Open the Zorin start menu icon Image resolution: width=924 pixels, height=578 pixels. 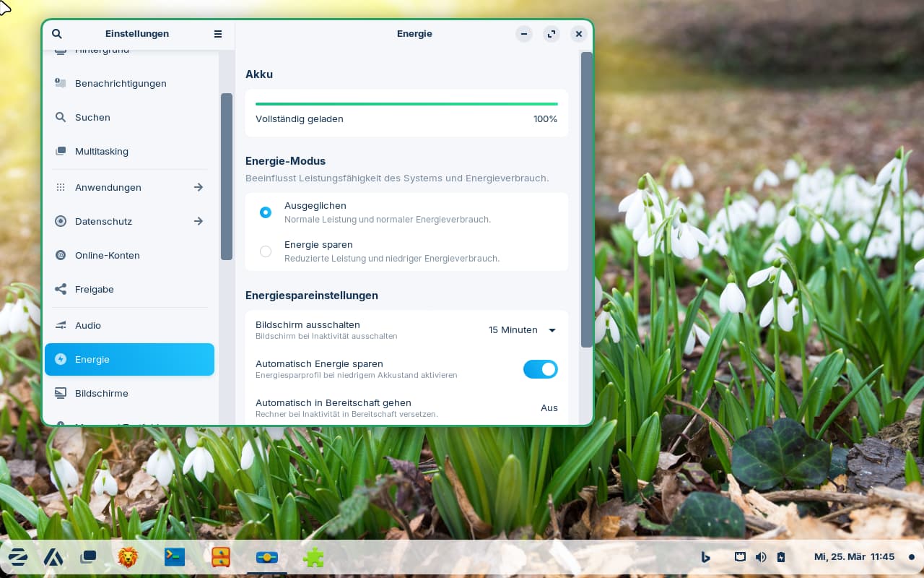click(x=17, y=557)
